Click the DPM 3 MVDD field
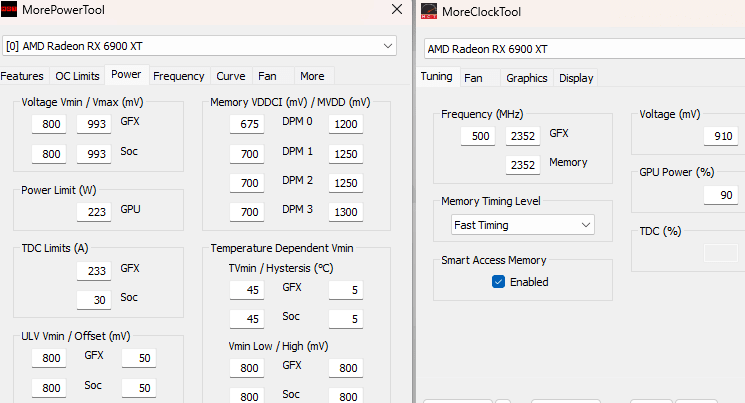The image size is (745, 403). [346, 212]
